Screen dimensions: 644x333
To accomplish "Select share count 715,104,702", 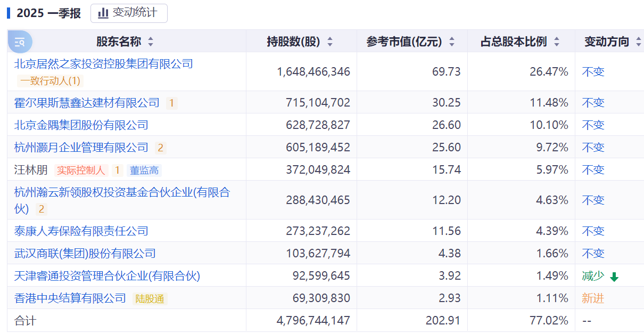I will (x=318, y=103).
